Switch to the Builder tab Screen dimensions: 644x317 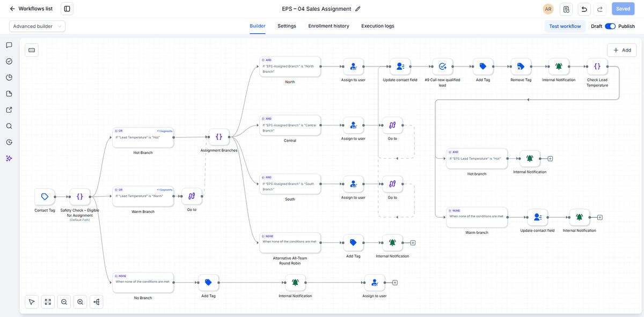[258, 26]
